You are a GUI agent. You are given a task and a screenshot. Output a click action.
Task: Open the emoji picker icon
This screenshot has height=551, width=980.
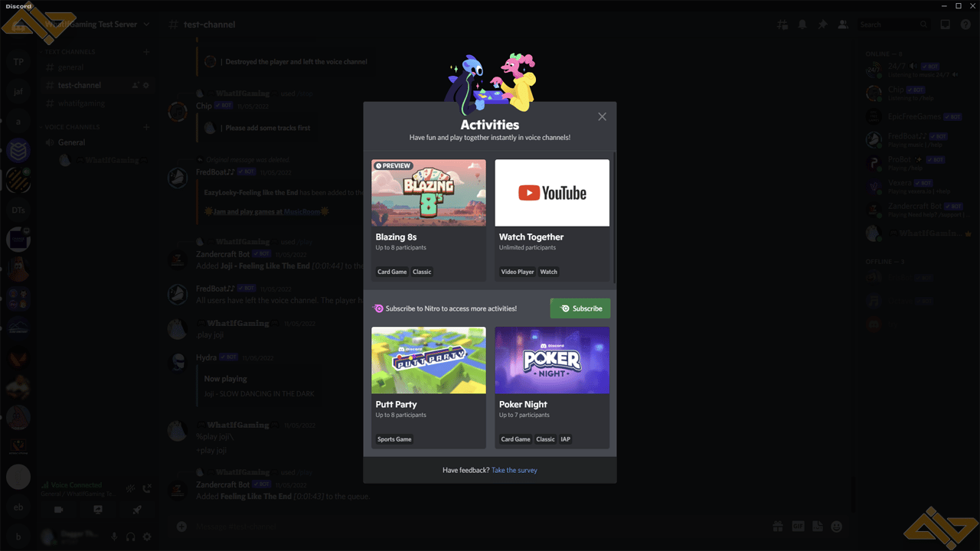[837, 527]
